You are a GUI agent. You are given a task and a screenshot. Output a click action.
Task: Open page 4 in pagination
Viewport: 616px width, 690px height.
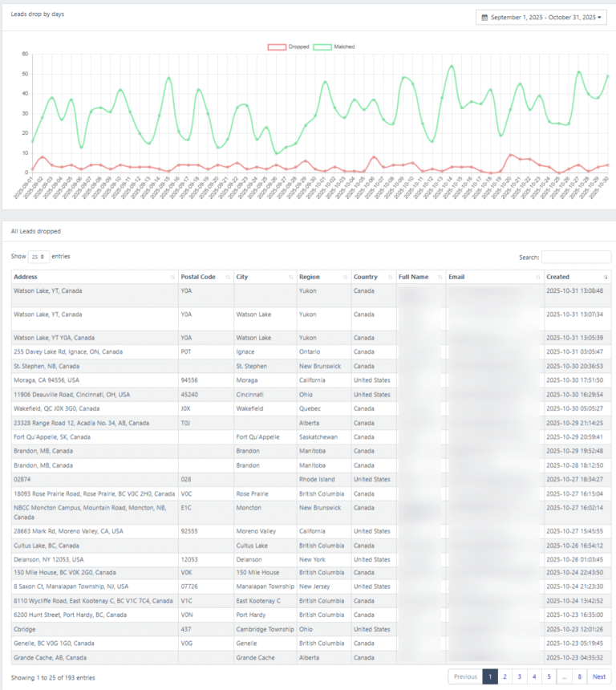click(x=534, y=676)
